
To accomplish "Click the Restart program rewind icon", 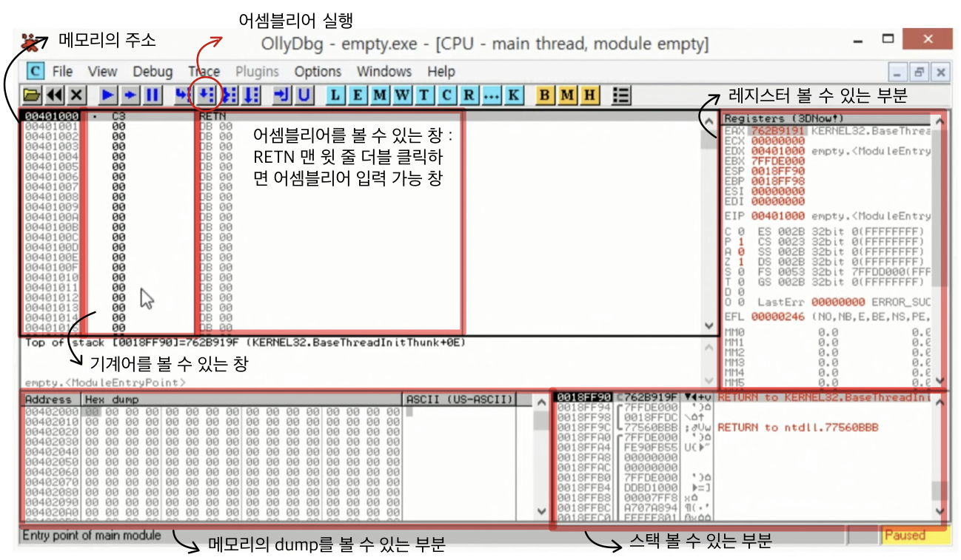I will point(54,95).
